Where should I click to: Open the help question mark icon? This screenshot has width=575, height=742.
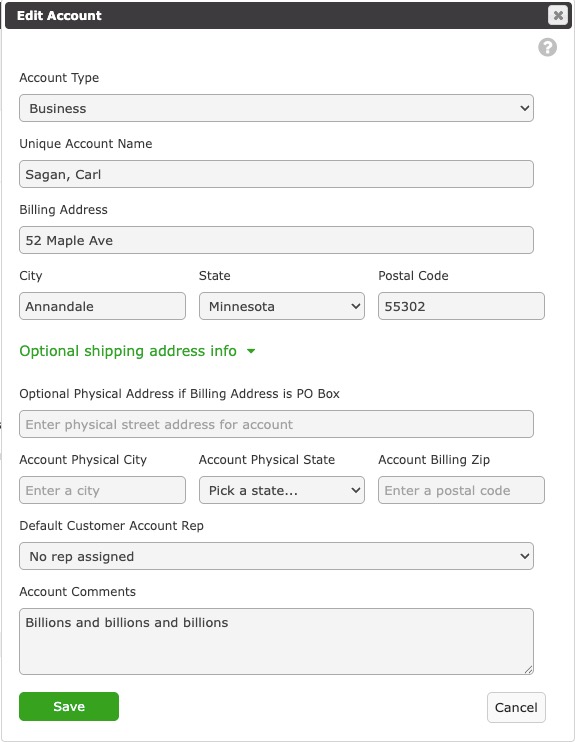click(x=547, y=47)
